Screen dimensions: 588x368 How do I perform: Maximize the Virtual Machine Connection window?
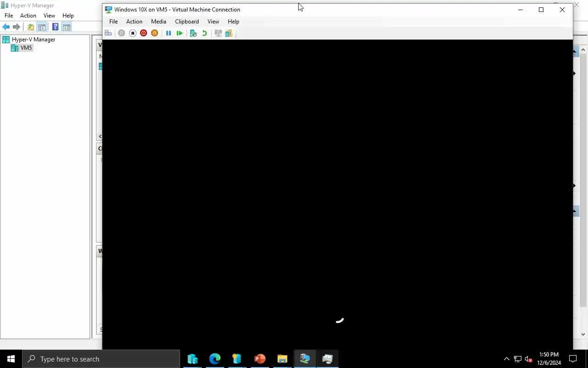[541, 10]
